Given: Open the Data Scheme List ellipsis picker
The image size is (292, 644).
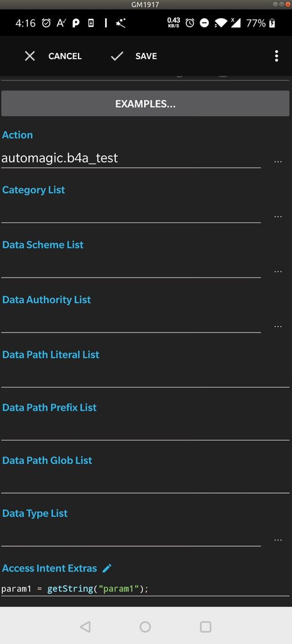Looking at the screenshot, I should [278, 271].
